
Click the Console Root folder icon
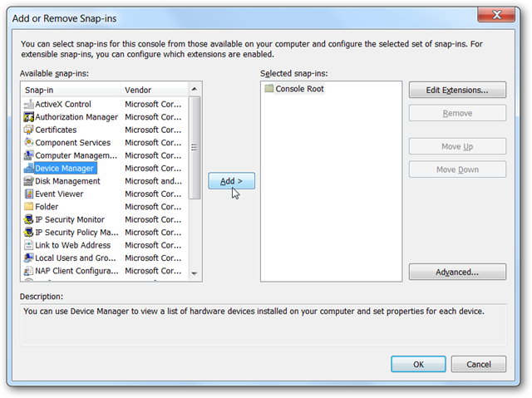click(x=269, y=88)
